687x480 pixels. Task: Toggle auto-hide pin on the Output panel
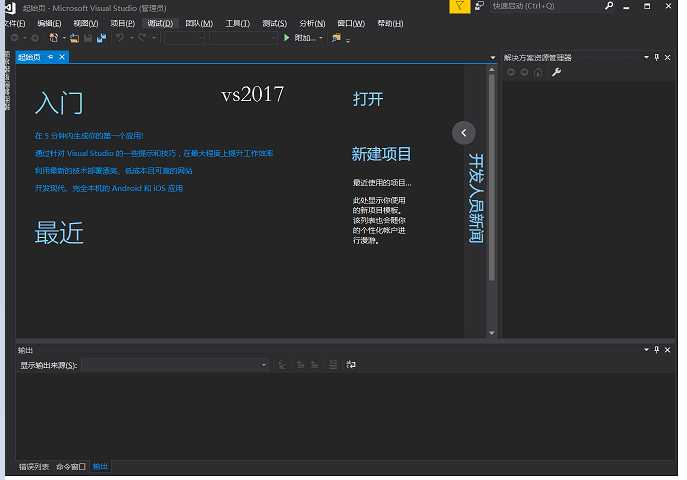pos(656,349)
